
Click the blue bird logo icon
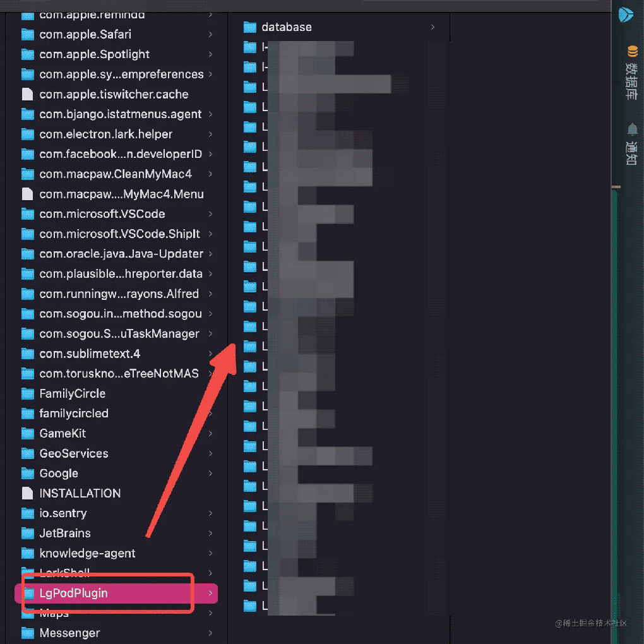(x=626, y=15)
